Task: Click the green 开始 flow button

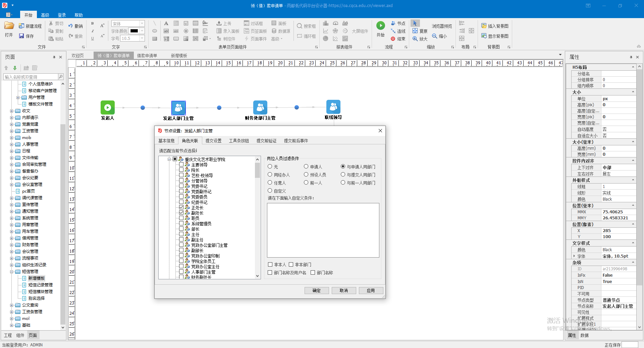Action: pyautogui.click(x=380, y=25)
